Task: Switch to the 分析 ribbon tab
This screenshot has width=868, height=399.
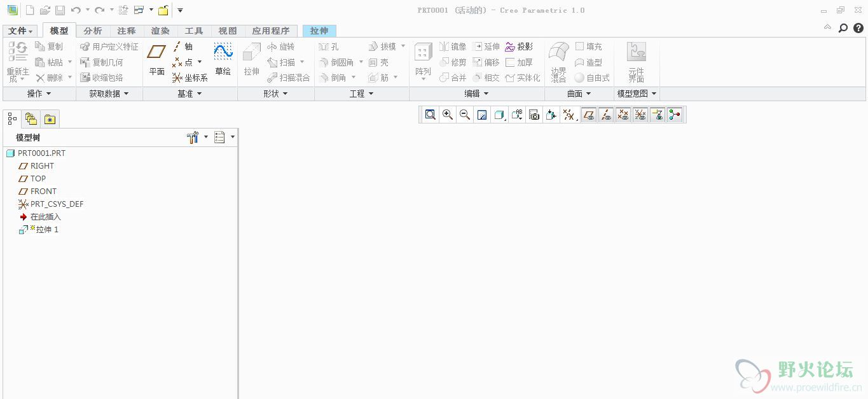Action: (93, 31)
